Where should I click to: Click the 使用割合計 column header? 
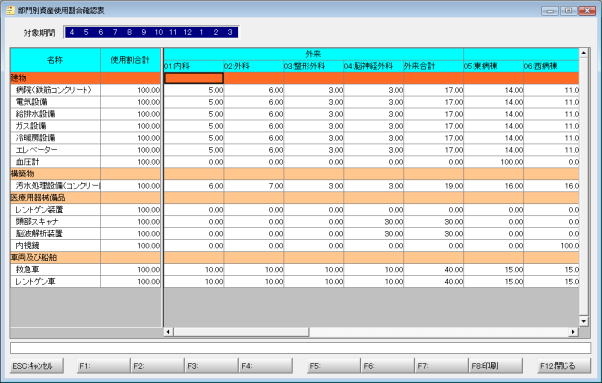pyautogui.click(x=131, y=60)
